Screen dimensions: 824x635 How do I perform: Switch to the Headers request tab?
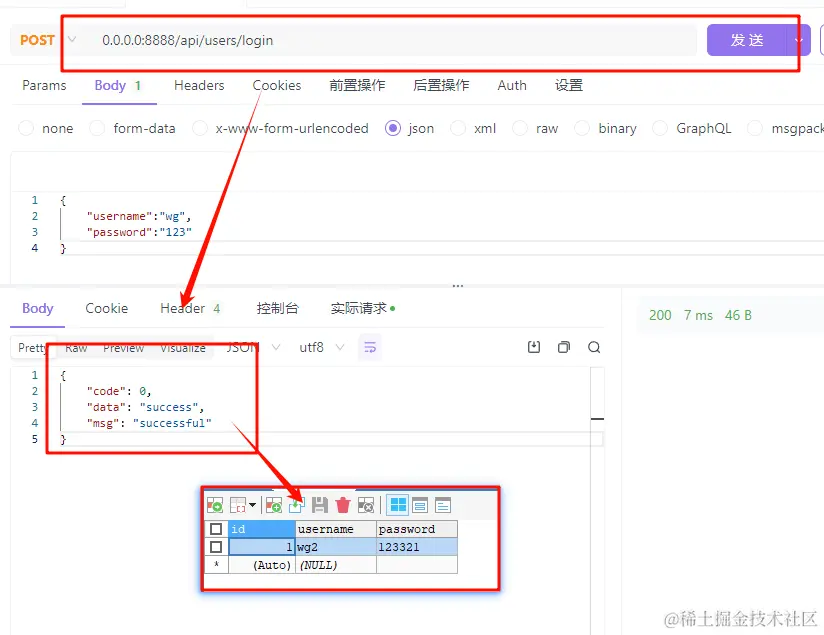(199, 85)
